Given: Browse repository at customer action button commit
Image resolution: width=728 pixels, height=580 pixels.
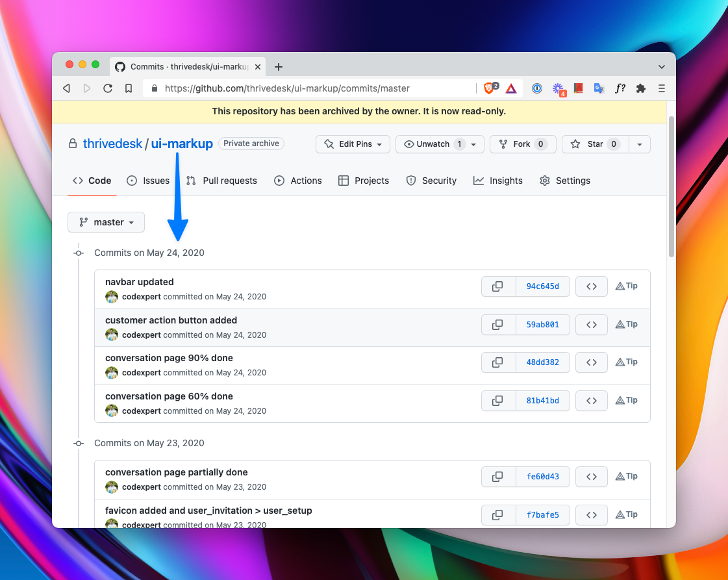Looking at the screenshot, I should (592, 325).
